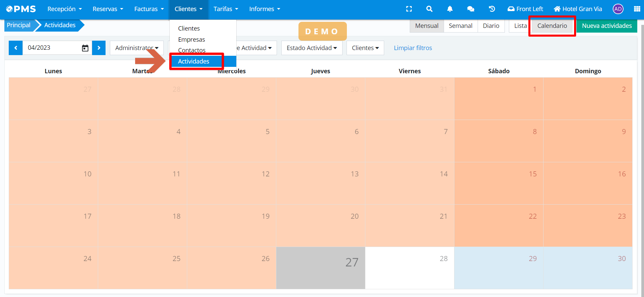Switch to Mensual view
The image size is (644, 297).
click(x=427, y=26)
